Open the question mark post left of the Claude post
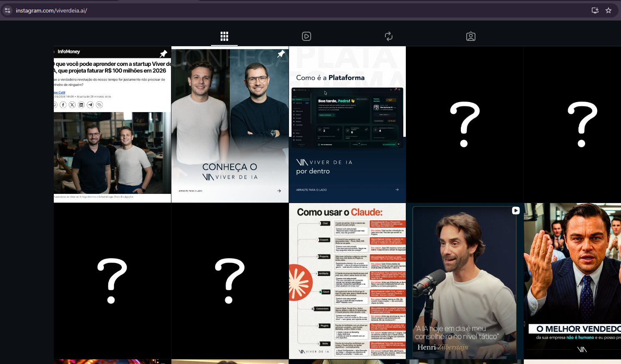621x364 pixels. [x=230, y=281]
